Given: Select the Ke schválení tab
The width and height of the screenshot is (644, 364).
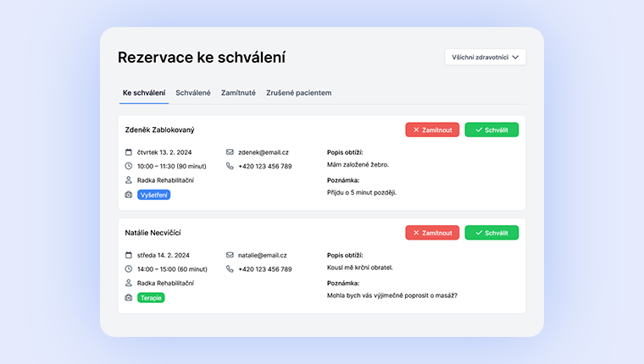Looking at the screenshot, I should (x=144, y=92).
